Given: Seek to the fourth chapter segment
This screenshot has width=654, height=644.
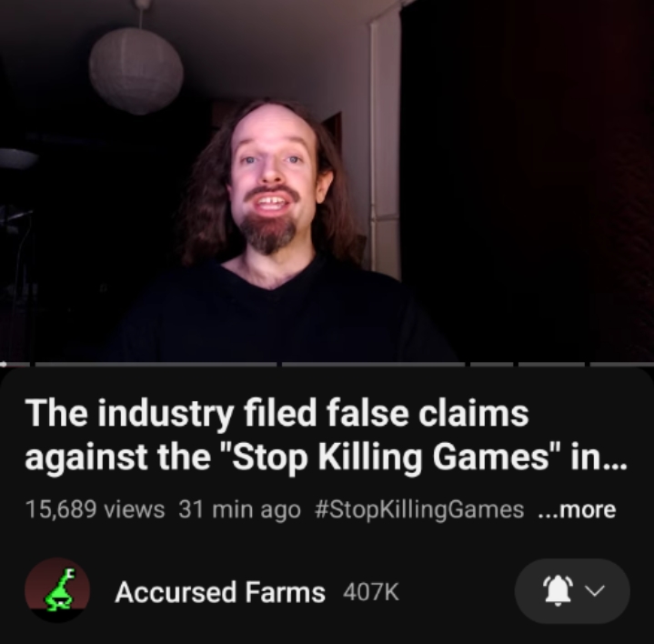Looking at the screenshot, I should pos(492,364).
